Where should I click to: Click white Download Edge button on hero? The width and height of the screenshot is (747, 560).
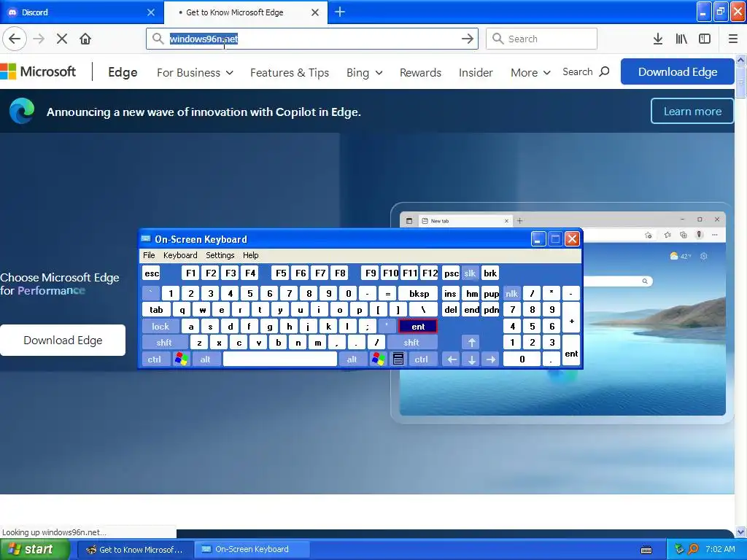tap(63, 340)
